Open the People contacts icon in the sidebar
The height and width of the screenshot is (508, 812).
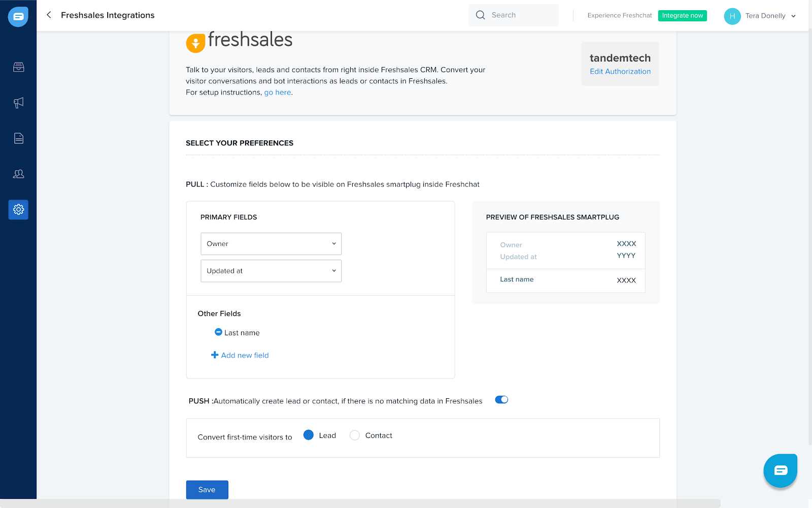(19, 174)
